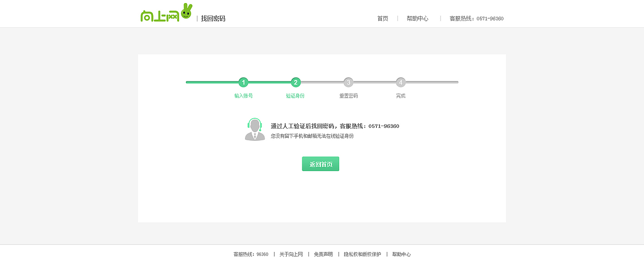
Task: Click the 返回首页 green button
Action: pos(320,164)
